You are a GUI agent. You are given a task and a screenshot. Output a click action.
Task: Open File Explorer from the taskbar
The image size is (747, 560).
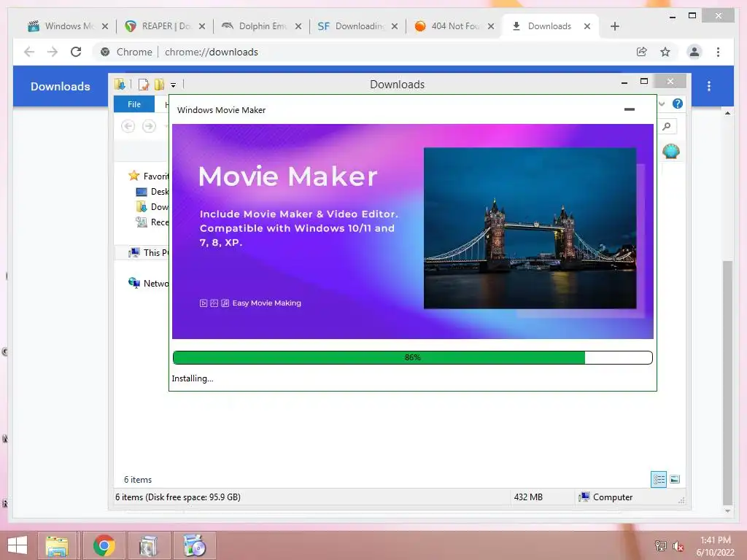tap(57, 545)
